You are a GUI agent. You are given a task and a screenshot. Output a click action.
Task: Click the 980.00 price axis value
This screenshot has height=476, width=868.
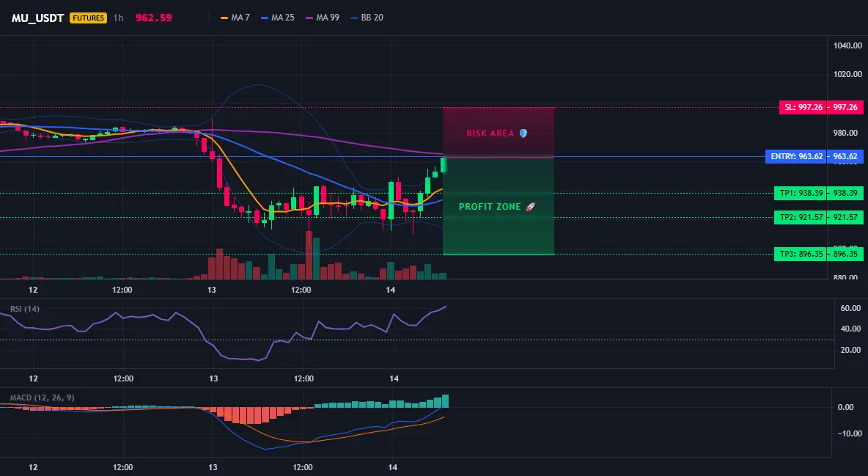click(845, 133)
